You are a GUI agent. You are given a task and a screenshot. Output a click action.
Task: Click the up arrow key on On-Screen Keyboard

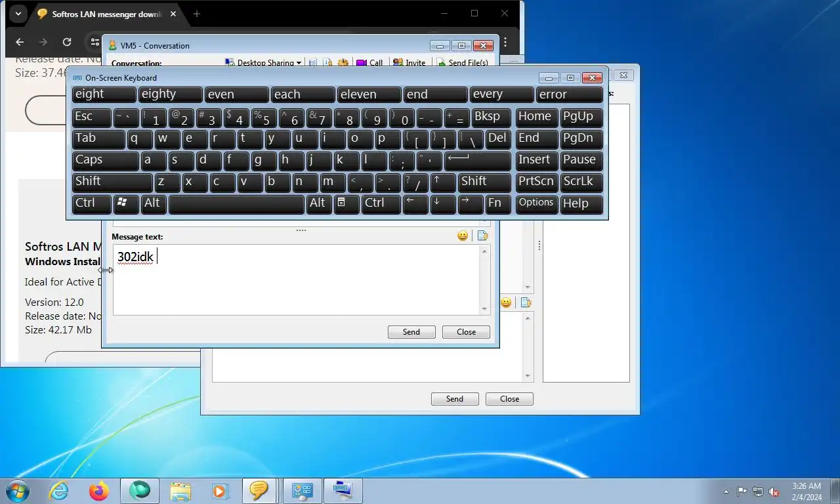(443, 182)
